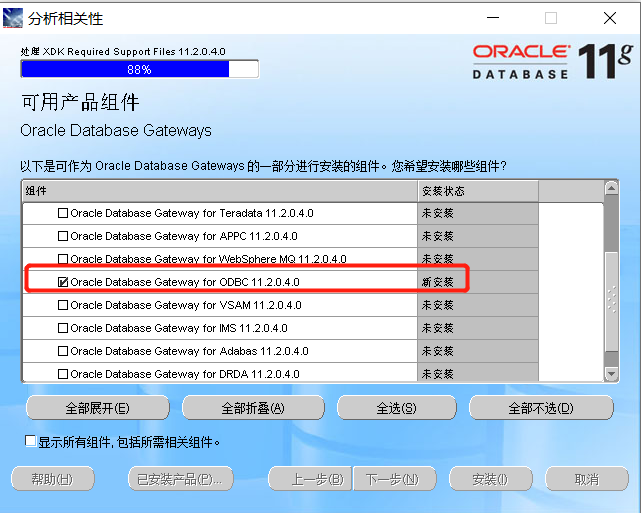The image size is (641, 513).
Task: Open help via 帮助(H) button
Action: coord(53,479)
